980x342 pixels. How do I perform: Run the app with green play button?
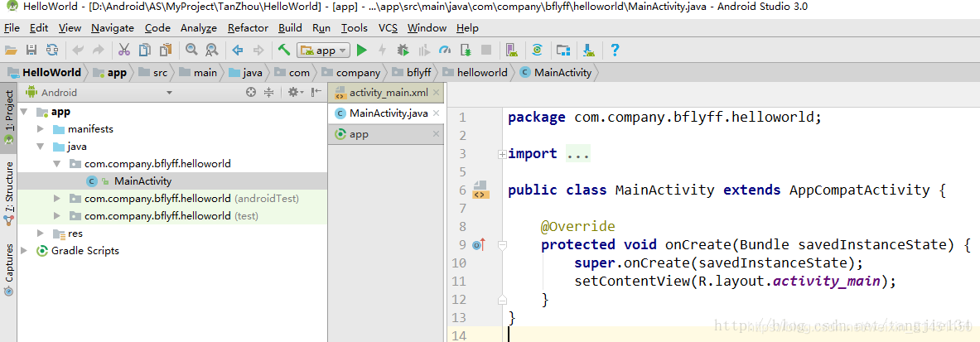tap(362, 50)
